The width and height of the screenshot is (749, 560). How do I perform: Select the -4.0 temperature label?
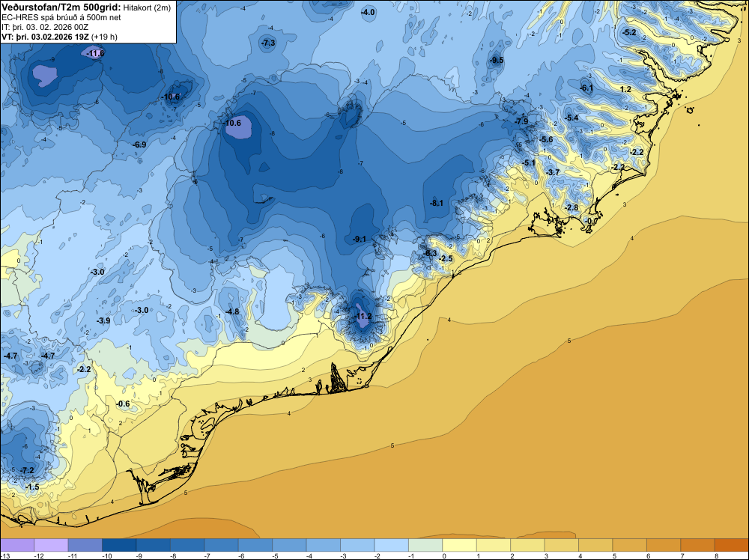(x=368, y=13)
